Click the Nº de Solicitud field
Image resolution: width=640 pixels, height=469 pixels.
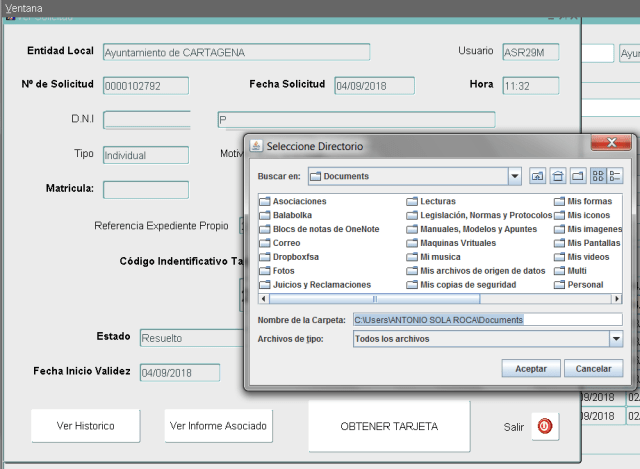click(x=146, y=86)
